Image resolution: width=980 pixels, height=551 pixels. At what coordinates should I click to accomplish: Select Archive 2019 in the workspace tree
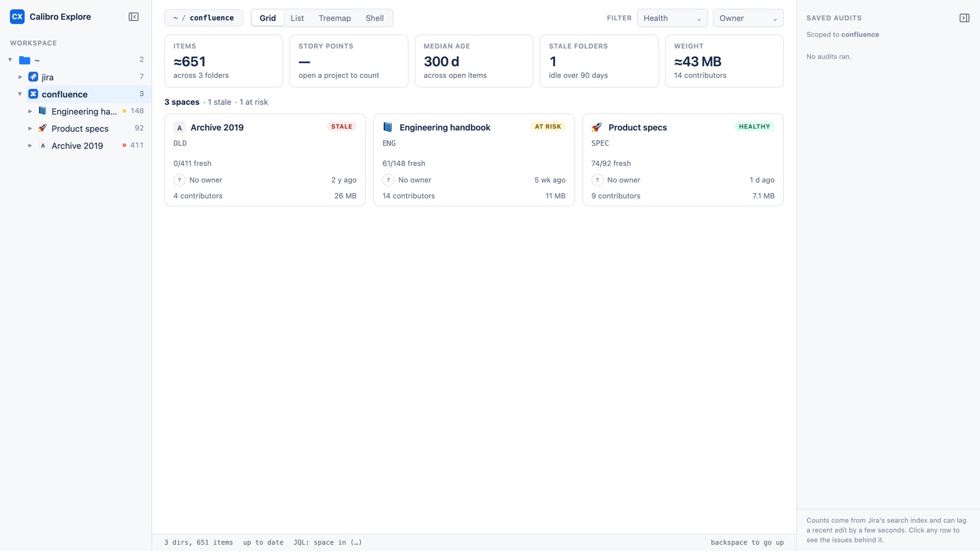(76, 146)
